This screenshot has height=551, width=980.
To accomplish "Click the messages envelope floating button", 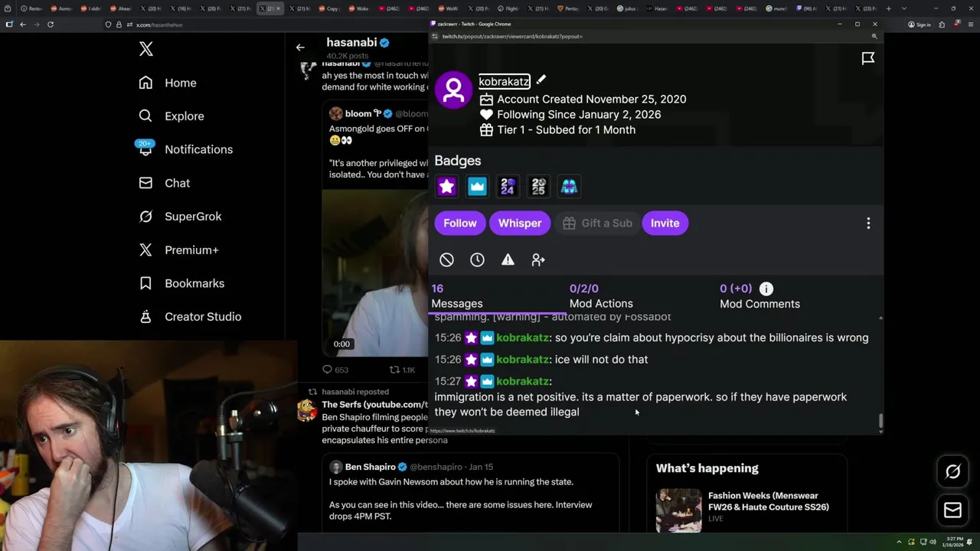I will pyautogui.click(x=952, y=510).
